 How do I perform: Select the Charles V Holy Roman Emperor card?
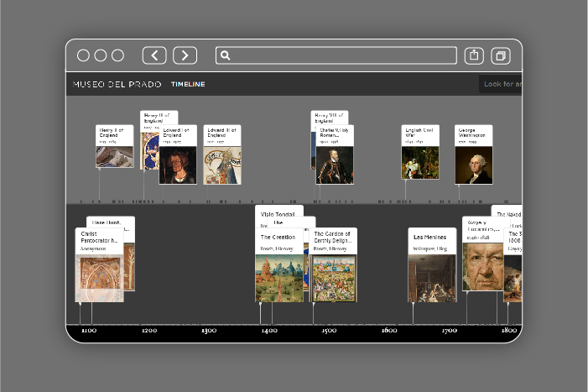click(x=336, y=154)
